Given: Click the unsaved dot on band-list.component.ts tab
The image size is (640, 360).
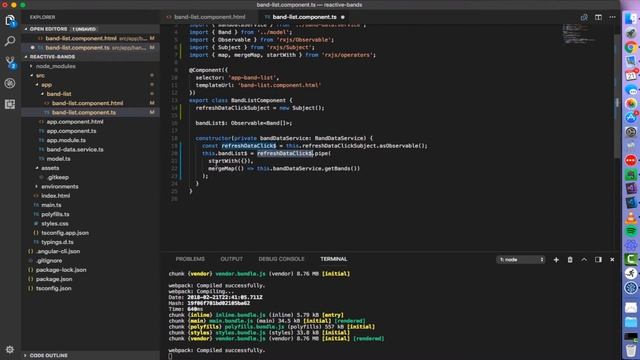Looking at the screenshot, I should click(342, 17).
